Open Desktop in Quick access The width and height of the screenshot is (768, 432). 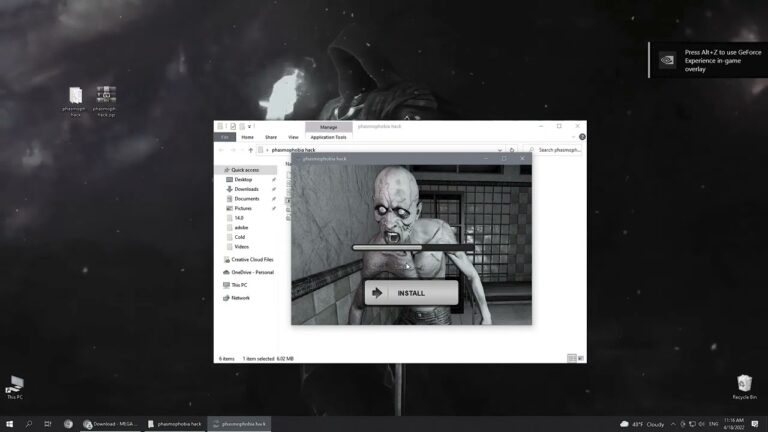tap(243, 180)
